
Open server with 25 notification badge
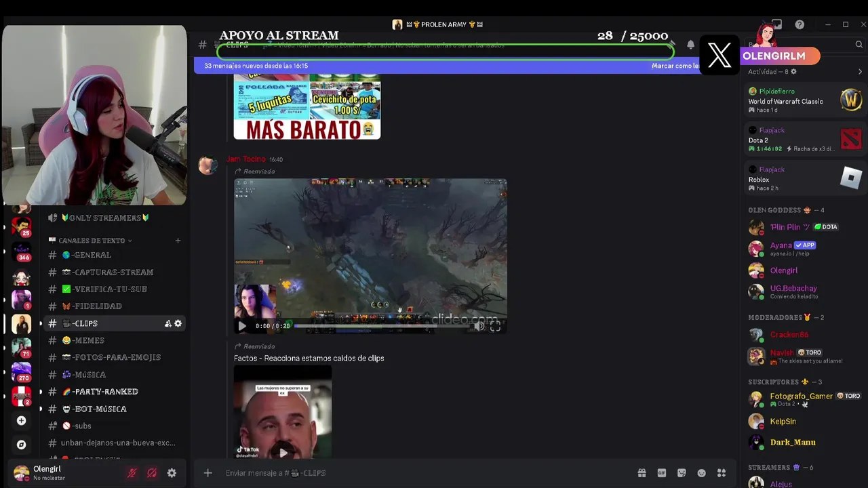click(21, 226)
